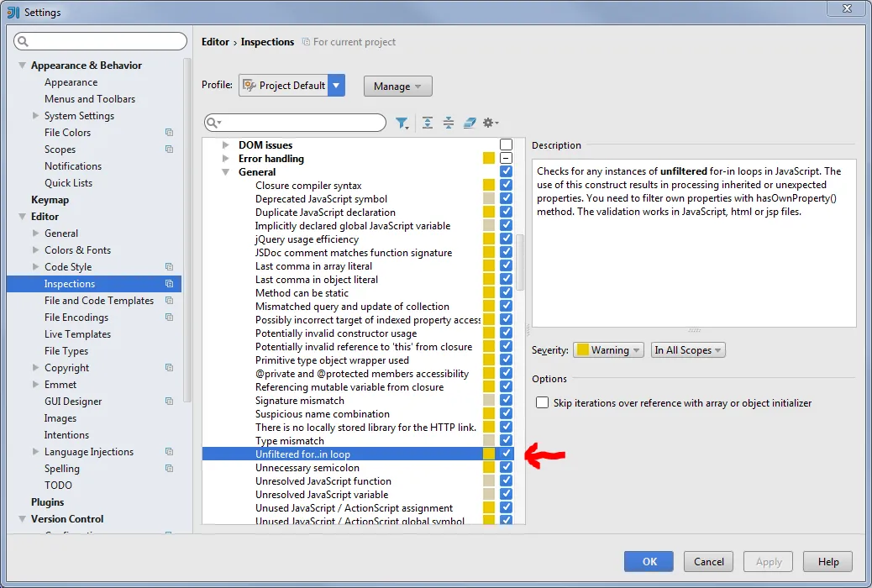Uncheck Unnecessary semicolon inspection
This screenshot has height=588, width=872.
point(506,467)
